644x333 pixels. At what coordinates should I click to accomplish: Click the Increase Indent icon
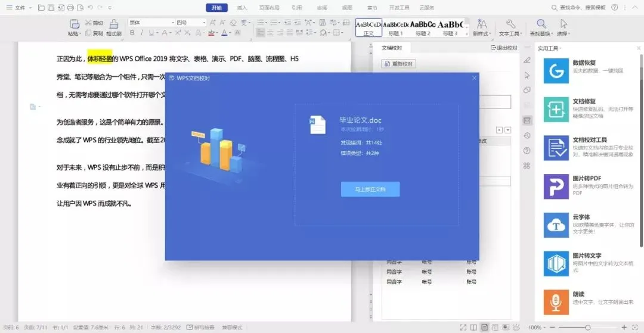(x=298, y=23)
